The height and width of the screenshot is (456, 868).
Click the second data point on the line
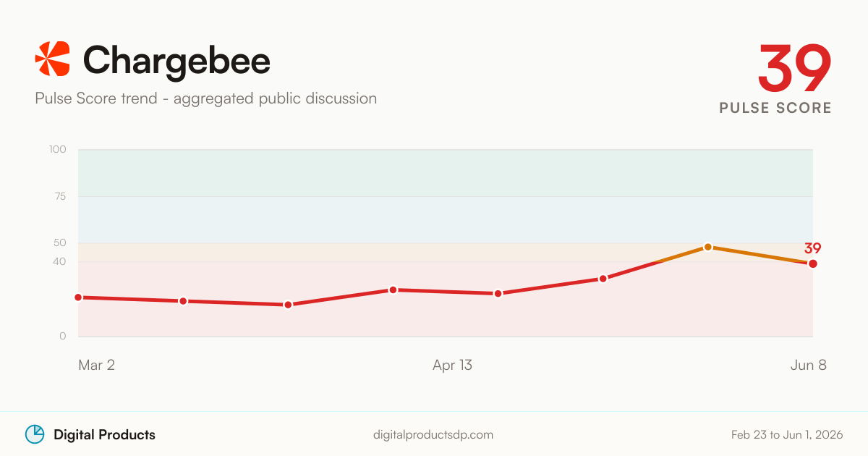[183, 301]
